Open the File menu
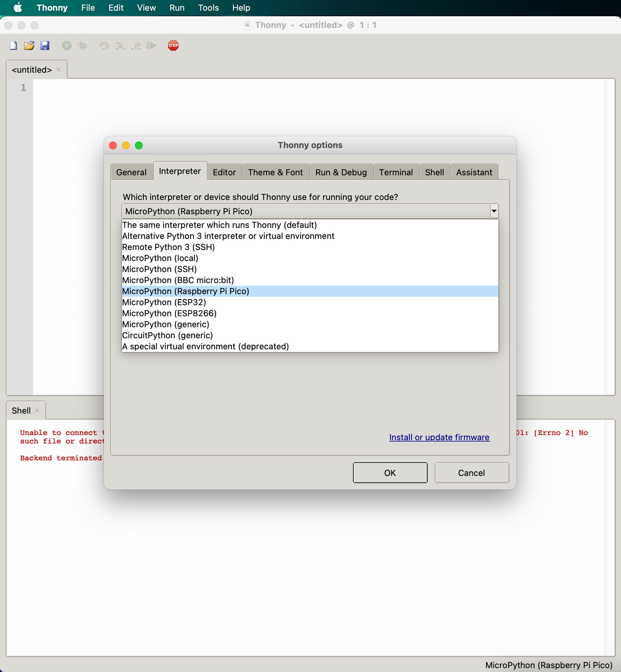621x672 pixels. [88, 7]
